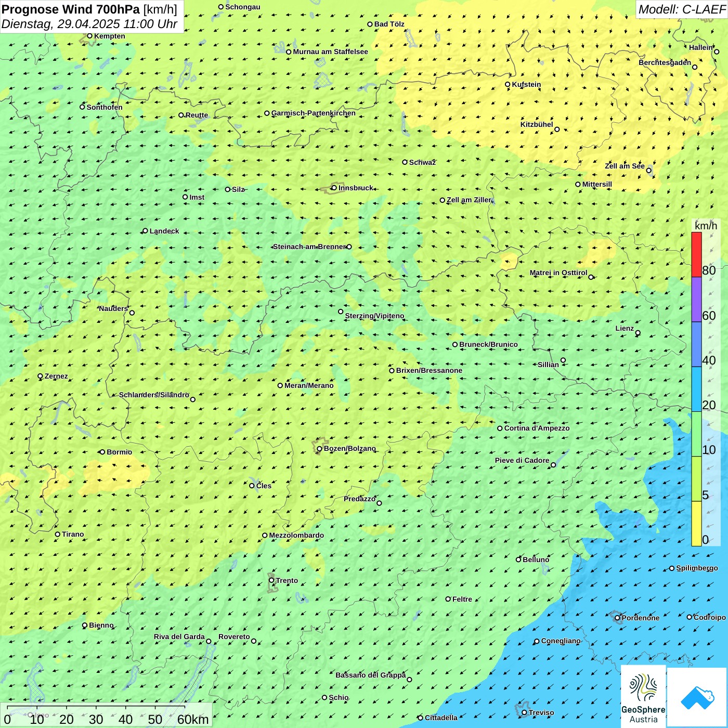Click the red 80 km/h legend segment
The image size is (728, 728).
click(x=696, y=254)
